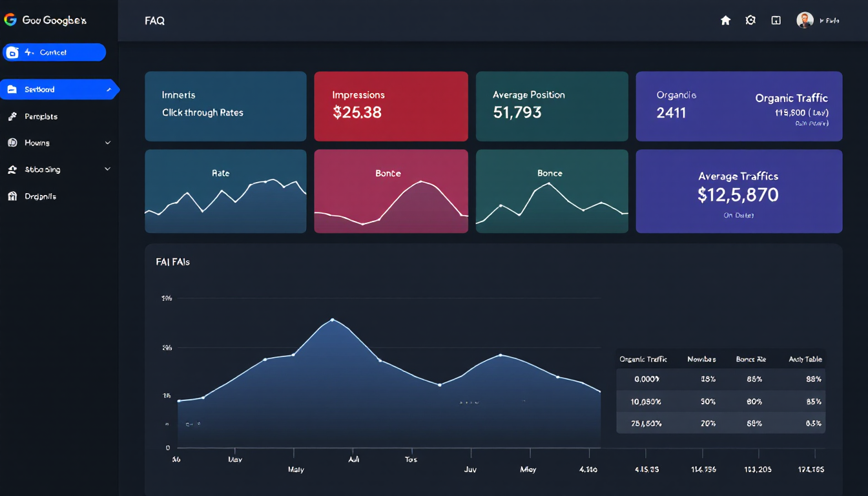Viewport: 868px width, 496px height.
Task: Open the home icon in the top bar
Action: (725, 21)
